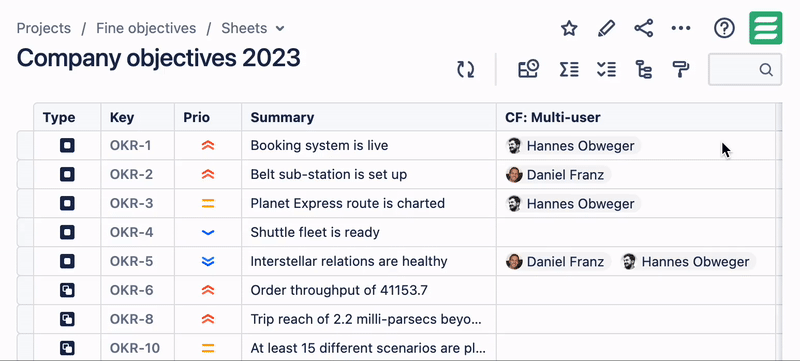Open the share icon
The width and height of the screenshot is (800, 361).
pos(643,28)
